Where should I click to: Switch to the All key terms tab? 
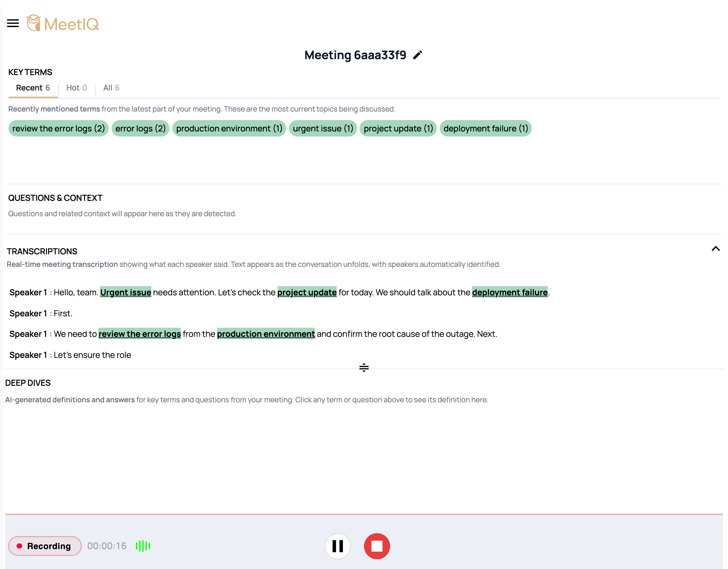tap(111, 88)
